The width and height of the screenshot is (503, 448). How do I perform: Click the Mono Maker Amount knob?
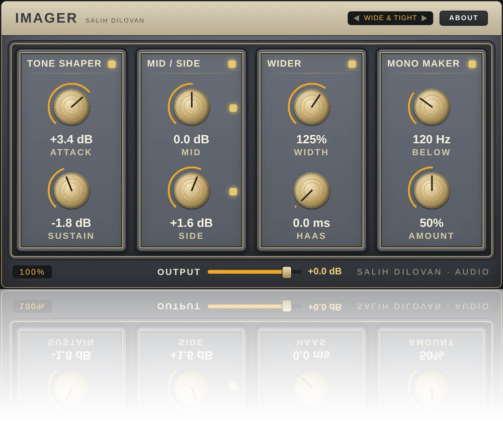pos(432,191)
